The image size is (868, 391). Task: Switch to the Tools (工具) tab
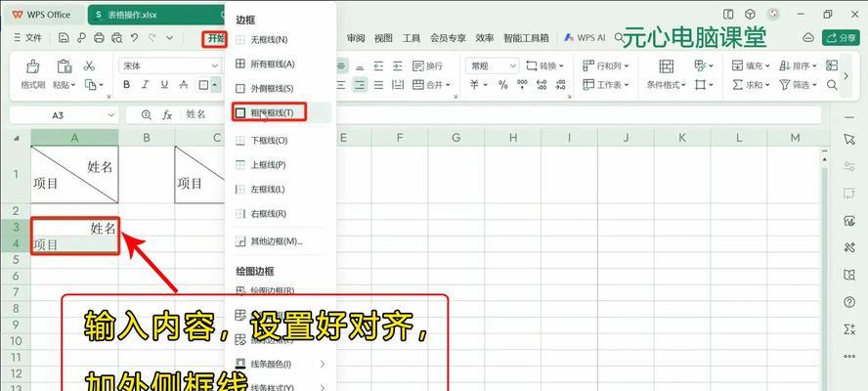pyautogui.click(x=412, y=38)
